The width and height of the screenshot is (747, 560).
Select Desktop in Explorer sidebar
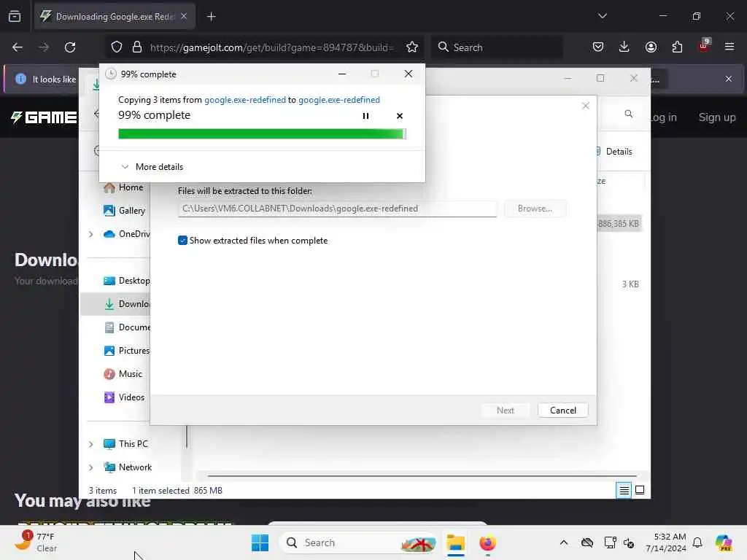126,281
